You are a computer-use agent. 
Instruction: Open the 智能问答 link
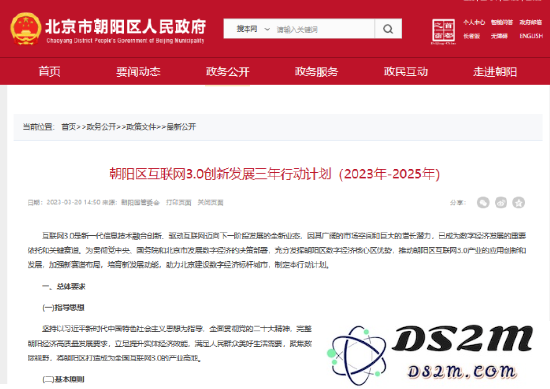pos(502,22)
